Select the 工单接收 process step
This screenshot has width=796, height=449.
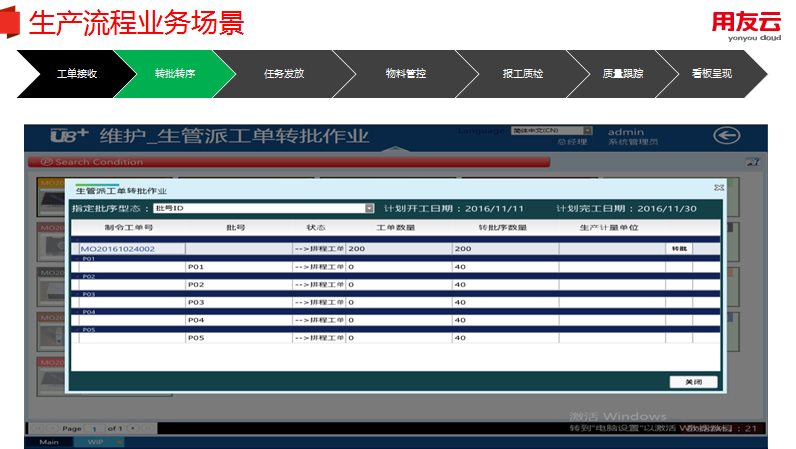(75, 74)
